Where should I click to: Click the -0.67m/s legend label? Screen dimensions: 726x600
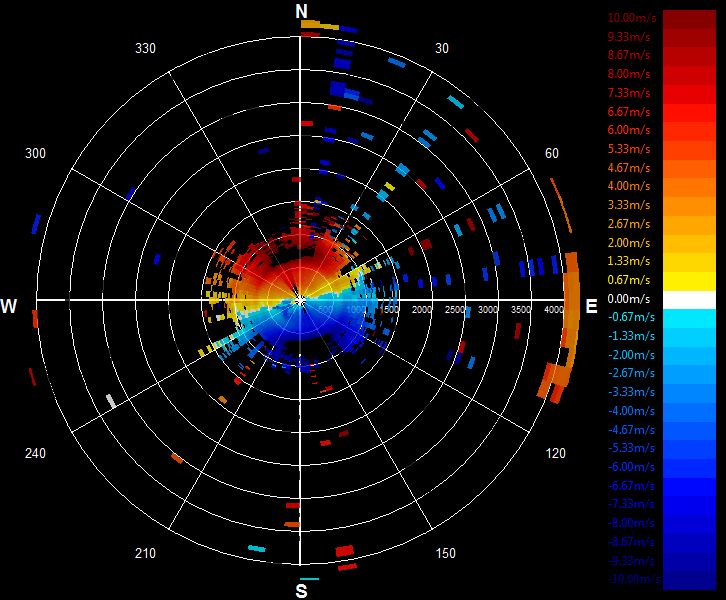click(x=631, y=317)
